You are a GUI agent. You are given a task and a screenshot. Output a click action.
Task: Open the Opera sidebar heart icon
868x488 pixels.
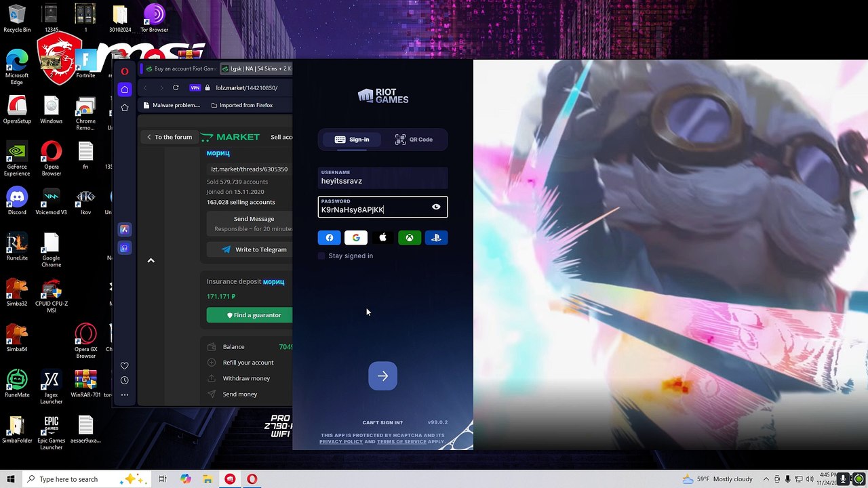click(x=125, y=366)
